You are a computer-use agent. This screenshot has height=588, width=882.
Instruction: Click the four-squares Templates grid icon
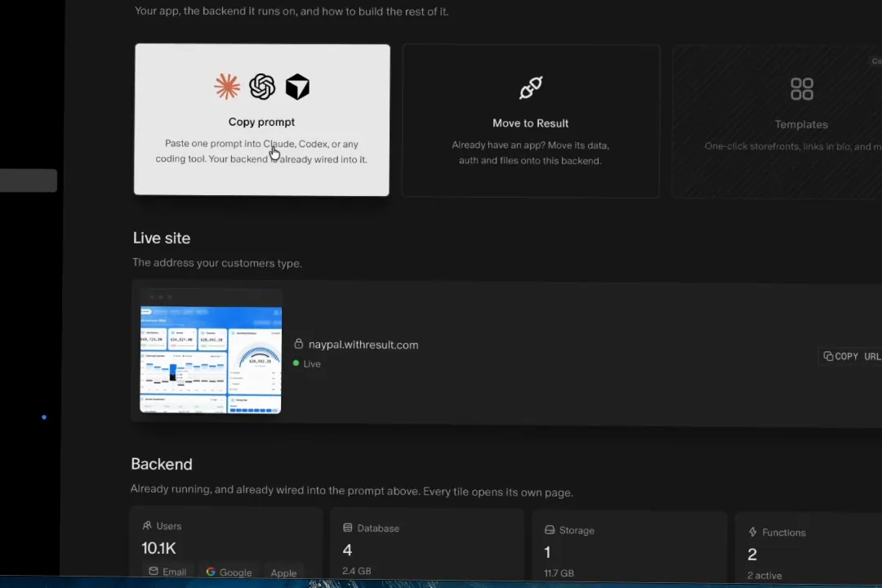(802, 89)
